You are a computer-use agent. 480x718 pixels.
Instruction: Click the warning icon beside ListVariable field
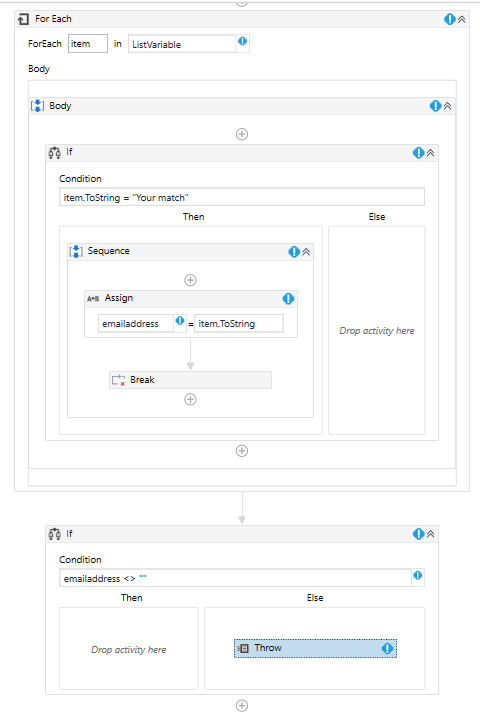click(242, 41)
